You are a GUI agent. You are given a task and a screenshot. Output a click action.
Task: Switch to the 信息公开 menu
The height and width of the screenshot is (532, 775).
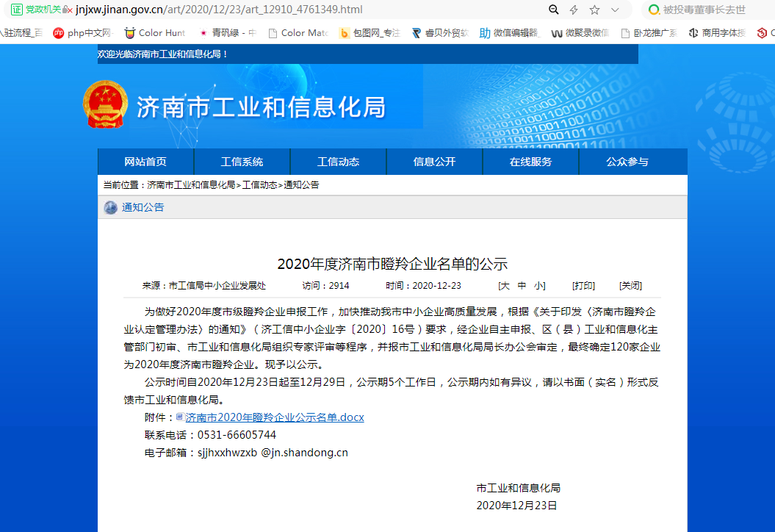pos(433,161)
